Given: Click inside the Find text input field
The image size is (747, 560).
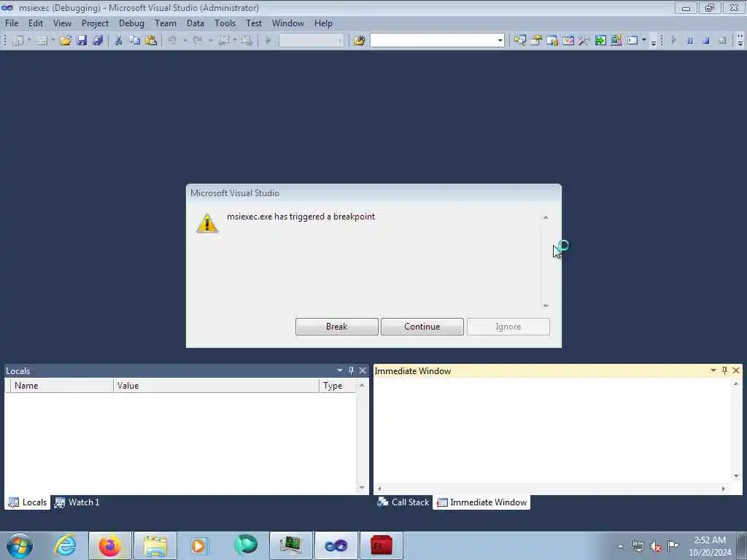Looking at the screenshot, I should pyautogui.click(x=433, y=41).
